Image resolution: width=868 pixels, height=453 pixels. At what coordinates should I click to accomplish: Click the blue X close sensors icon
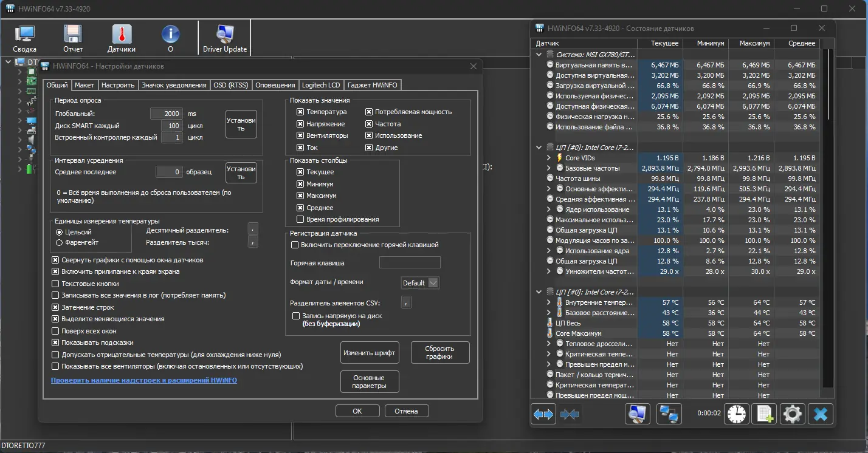(x=821, y=414)
